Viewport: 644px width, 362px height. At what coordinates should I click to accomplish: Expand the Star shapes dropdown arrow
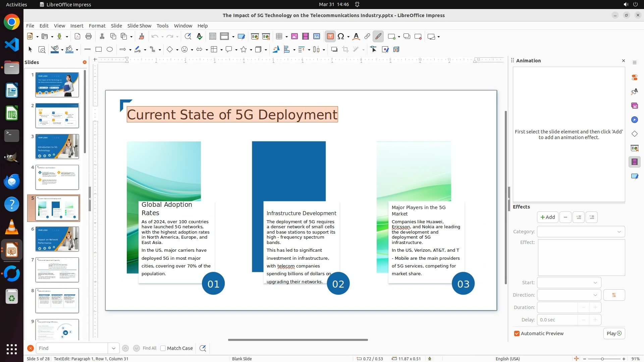coord(251,50)
